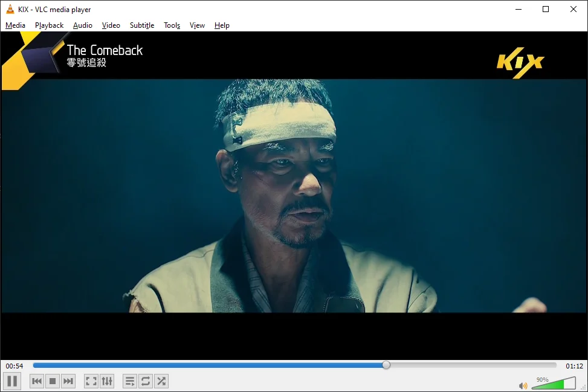Toggle total time 01:12 to remaining
Viewport: 588px width, 392px height.
pyautogui.click(x=574, y=366)
